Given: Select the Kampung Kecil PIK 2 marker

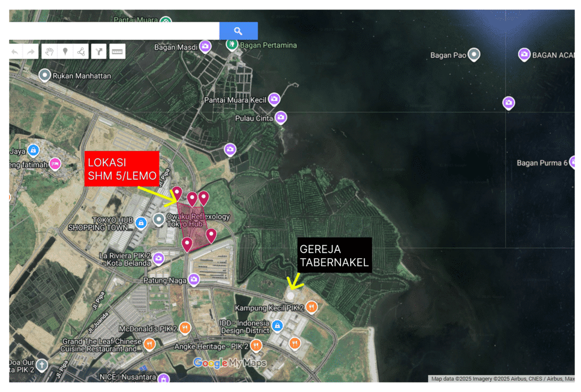Looking at the screenshot, I should tap(311, 307).
